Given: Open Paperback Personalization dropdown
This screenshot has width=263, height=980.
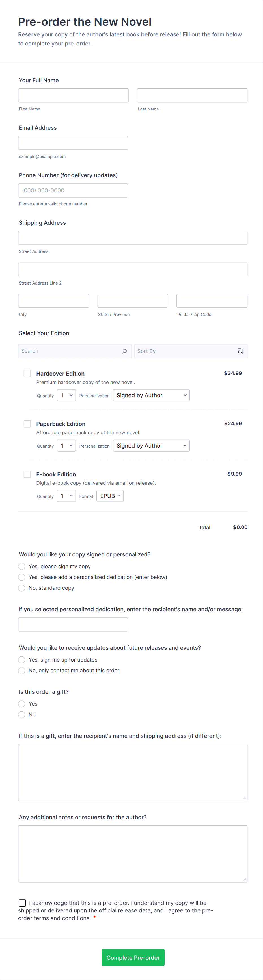Looking at the screenshot, I should pos(151,445).
